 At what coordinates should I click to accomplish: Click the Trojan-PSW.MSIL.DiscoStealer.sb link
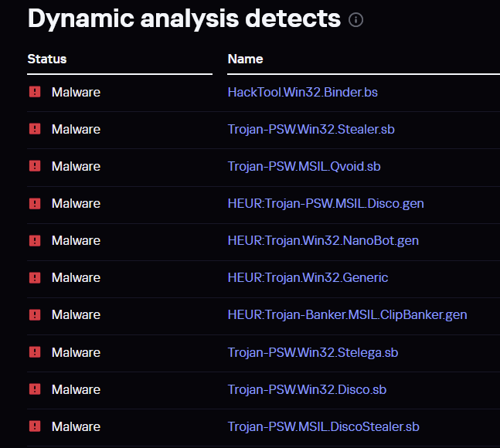[x=323, y=426]
